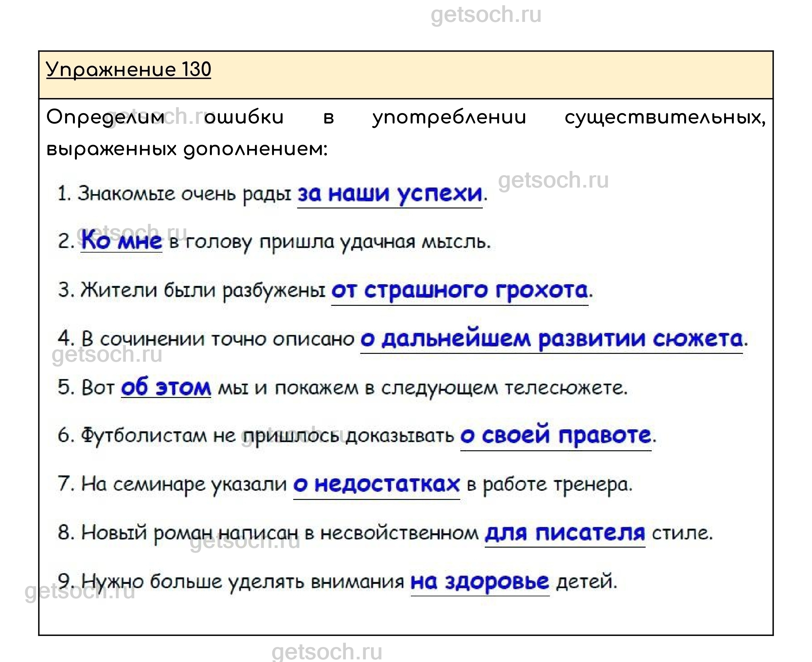Click the underlined phrase 'Ко мне'

pyautogui.click(x=121, y=241)
